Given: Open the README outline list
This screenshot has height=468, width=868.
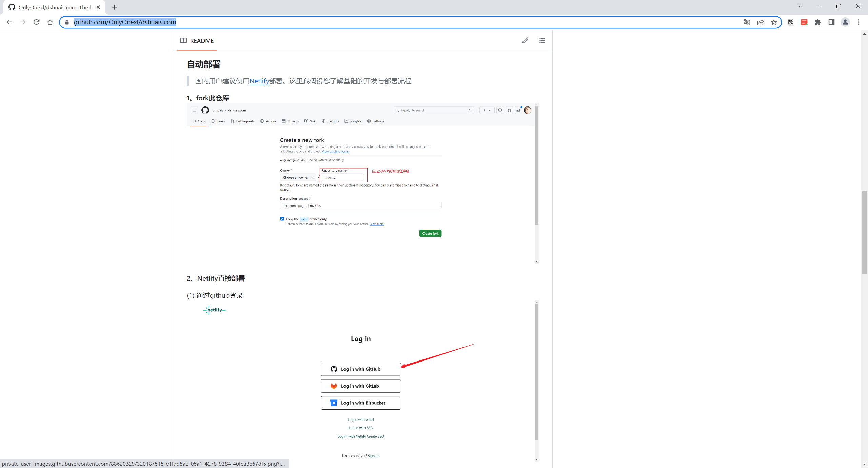Looking at the screenshot, I should (542, 40).
